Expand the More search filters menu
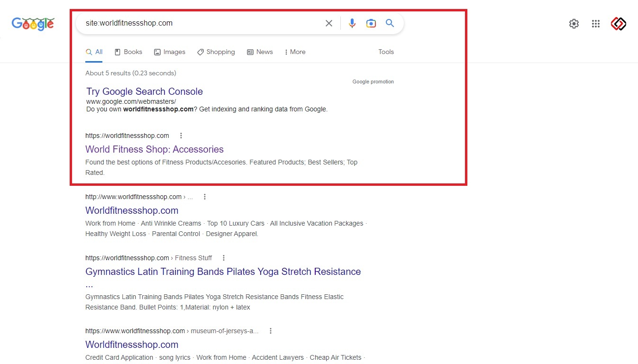The width and height of the screenshot is (638, 364). 295,52
